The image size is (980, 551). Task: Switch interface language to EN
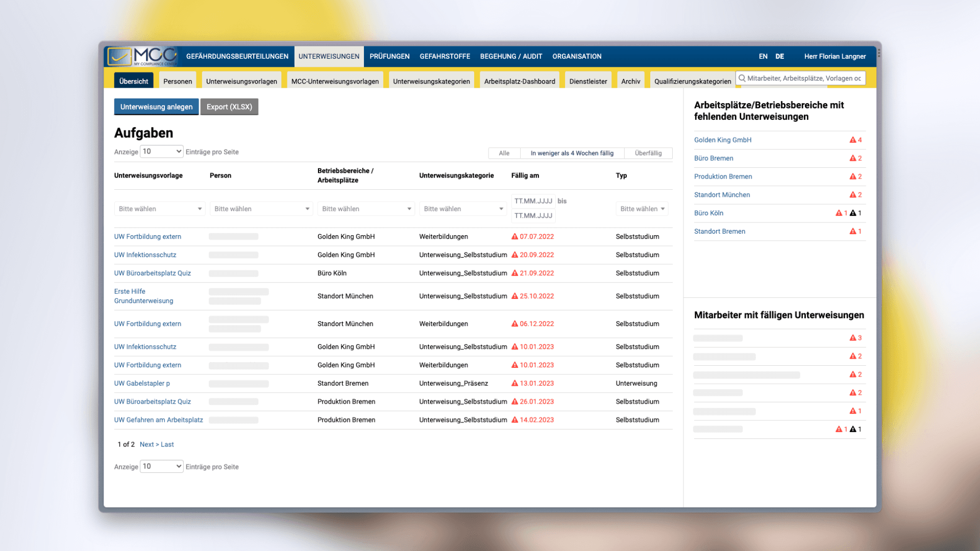coord(763,57)
